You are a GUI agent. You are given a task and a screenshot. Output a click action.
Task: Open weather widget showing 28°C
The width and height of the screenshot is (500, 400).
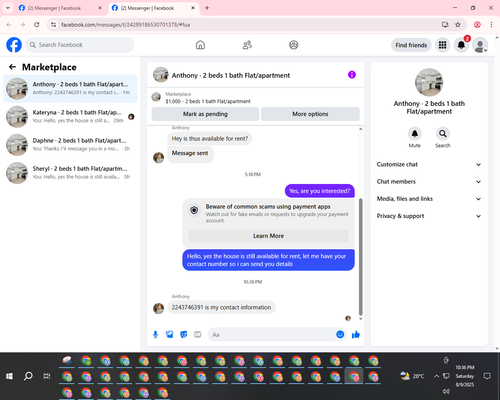click(x=412, y=376)
